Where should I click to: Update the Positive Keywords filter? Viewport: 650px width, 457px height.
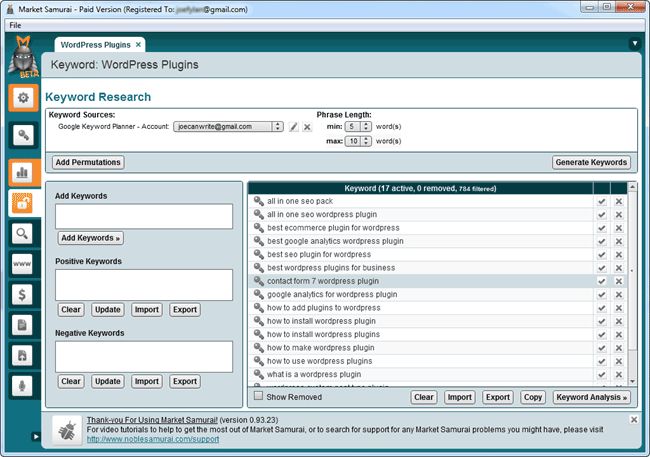(108, 310)
